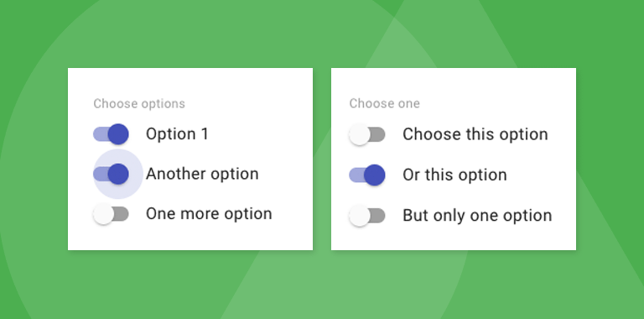Click the white knob of One more option switch
Image resolution: width=644 pixels, height=319 pixels.
coord(103,214)
